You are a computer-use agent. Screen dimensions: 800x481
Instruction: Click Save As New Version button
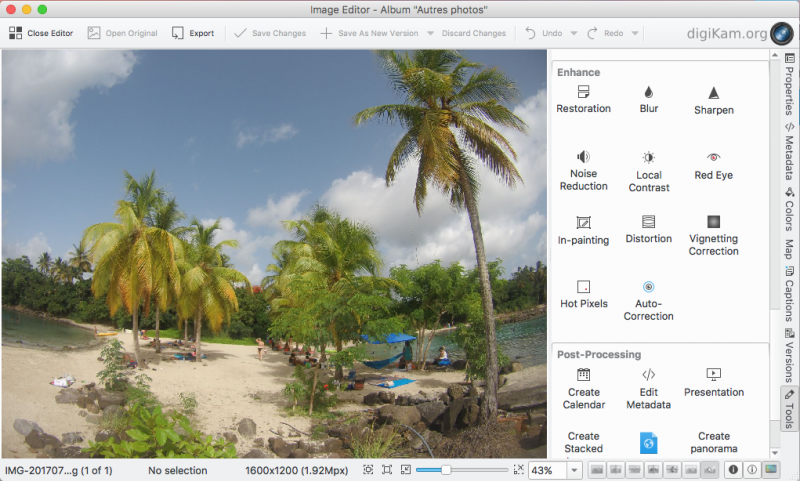point(369,33)
